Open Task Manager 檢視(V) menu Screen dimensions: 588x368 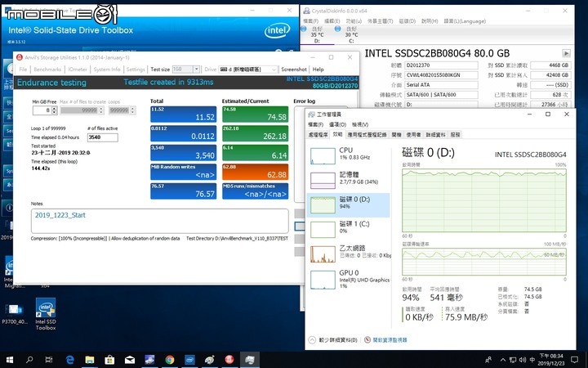pyautogui.click(x=359, y=124)
